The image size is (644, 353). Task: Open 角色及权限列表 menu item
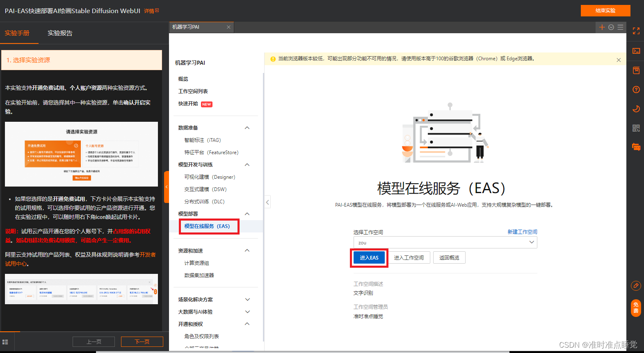click(201, 337)
